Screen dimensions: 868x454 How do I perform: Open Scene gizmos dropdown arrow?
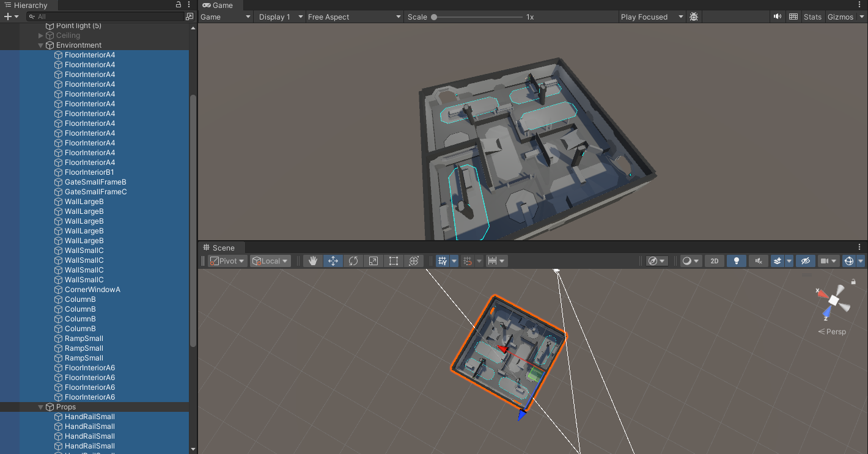[861, 261]
